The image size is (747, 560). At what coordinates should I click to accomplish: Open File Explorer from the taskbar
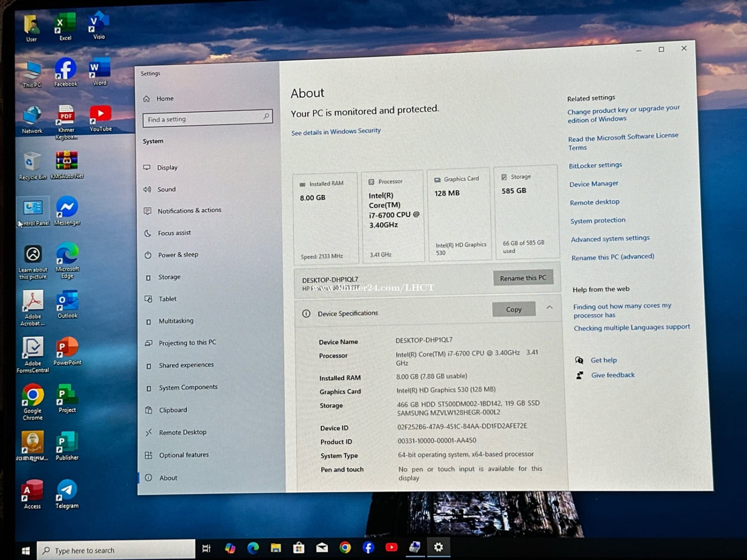pos(276,548)
